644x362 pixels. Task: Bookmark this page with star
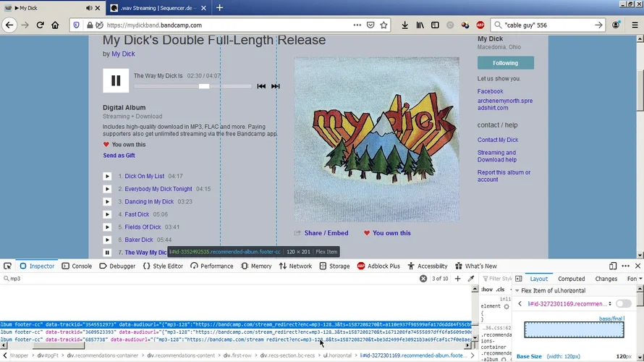coord(384,25)
